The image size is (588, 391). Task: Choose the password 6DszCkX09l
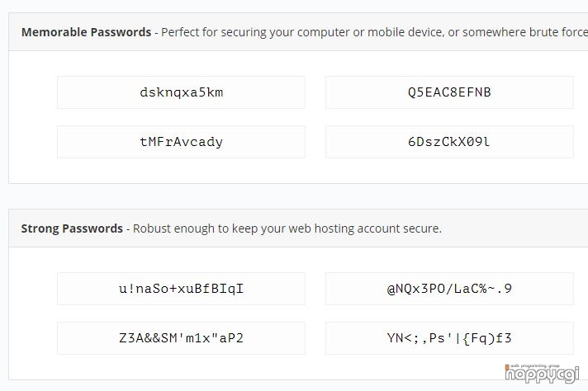pos(449,142)
